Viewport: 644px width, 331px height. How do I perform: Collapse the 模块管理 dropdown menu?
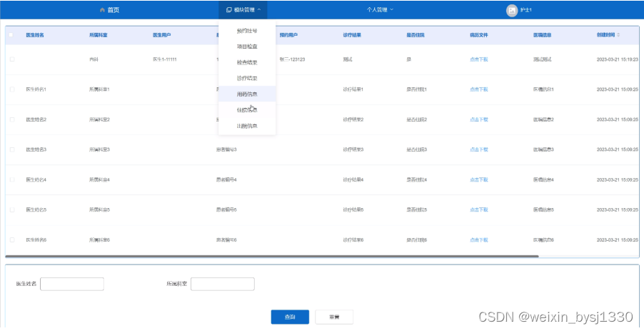[x=243, y=10]
